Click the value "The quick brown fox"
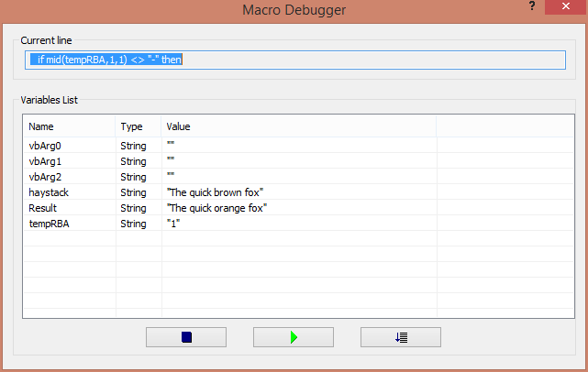Screen dimensions: 588x372 pyautogui.click(x=215, y=192)
